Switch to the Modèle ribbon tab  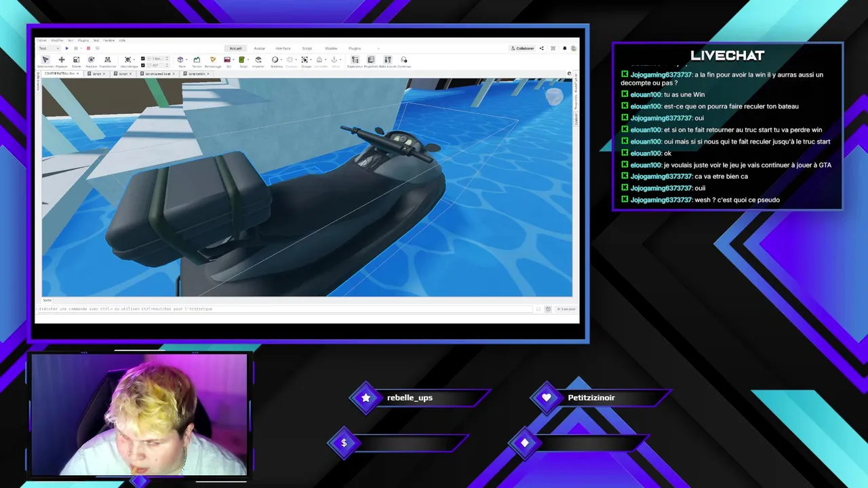pos(331,48)
